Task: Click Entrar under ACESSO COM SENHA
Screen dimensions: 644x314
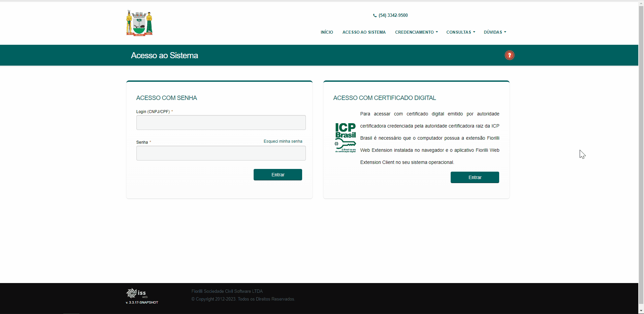Action: pos(278,175)
